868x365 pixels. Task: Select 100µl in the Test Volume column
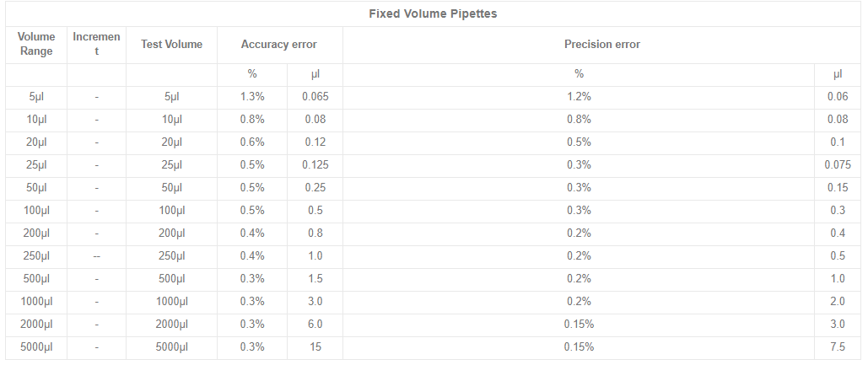click(x=171, y=211)
